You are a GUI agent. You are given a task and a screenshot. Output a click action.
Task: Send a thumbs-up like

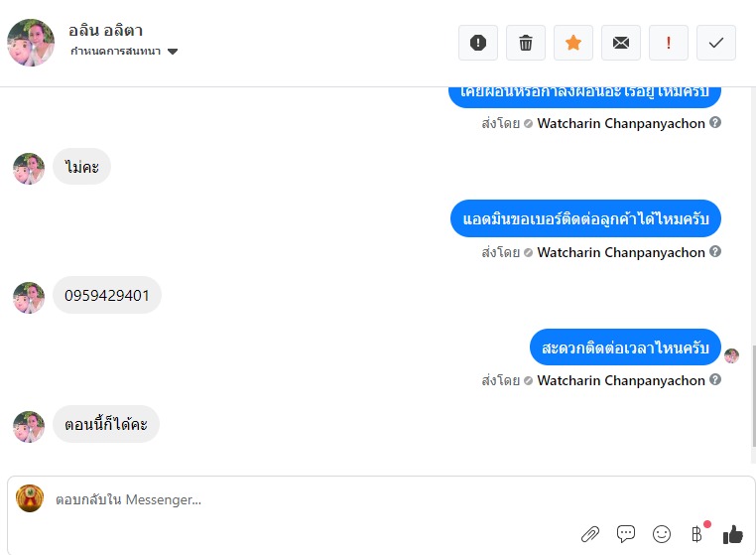(733, 534)
